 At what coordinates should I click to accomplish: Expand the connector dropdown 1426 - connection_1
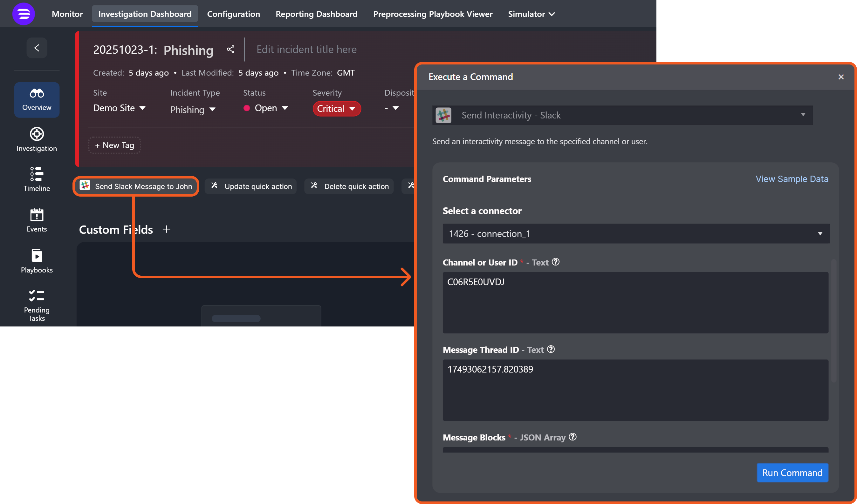click(x=636, y=233)
